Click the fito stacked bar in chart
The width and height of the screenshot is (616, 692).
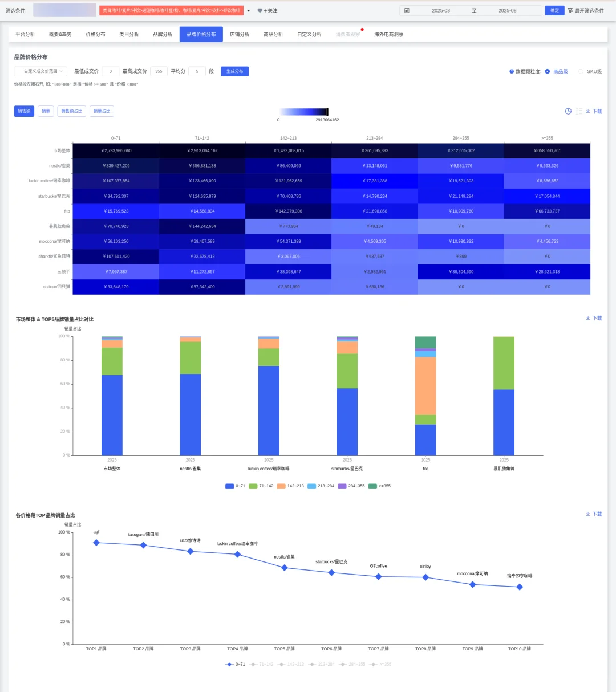tap(425, 396)
